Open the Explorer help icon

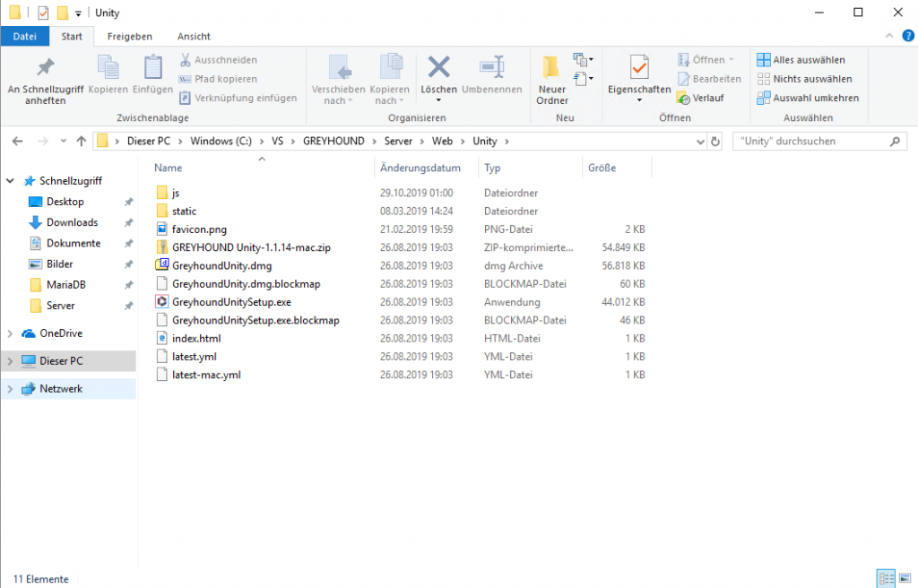pos(908,36)
